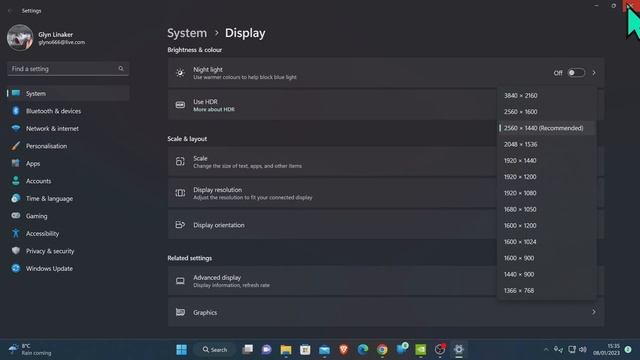
Task: Open Accounts settings in sidebar
Action: click(68, 181)
